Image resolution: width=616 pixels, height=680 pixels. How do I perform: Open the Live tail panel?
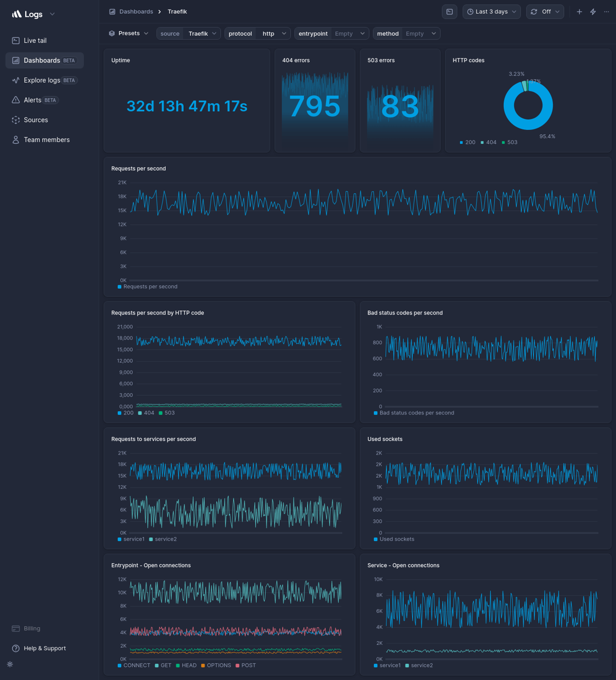click(x=35, y=40)
